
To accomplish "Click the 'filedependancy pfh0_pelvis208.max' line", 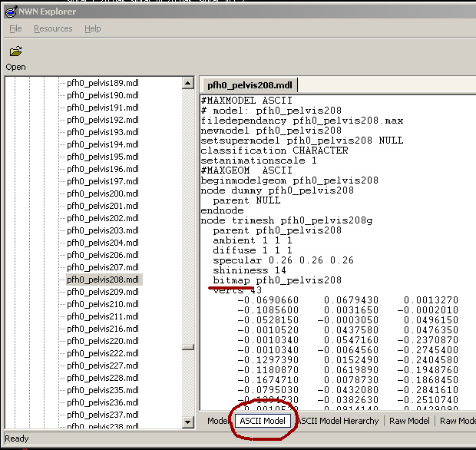I will tap(302, 121).
